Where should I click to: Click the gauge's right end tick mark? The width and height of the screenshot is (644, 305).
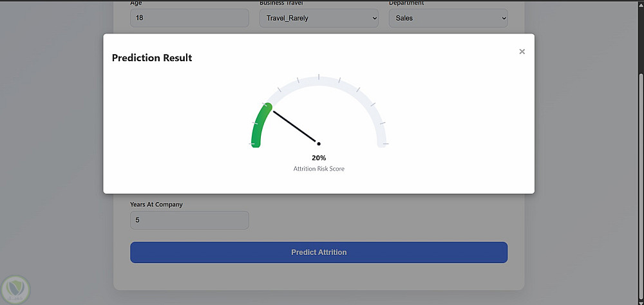coord(386,143)
